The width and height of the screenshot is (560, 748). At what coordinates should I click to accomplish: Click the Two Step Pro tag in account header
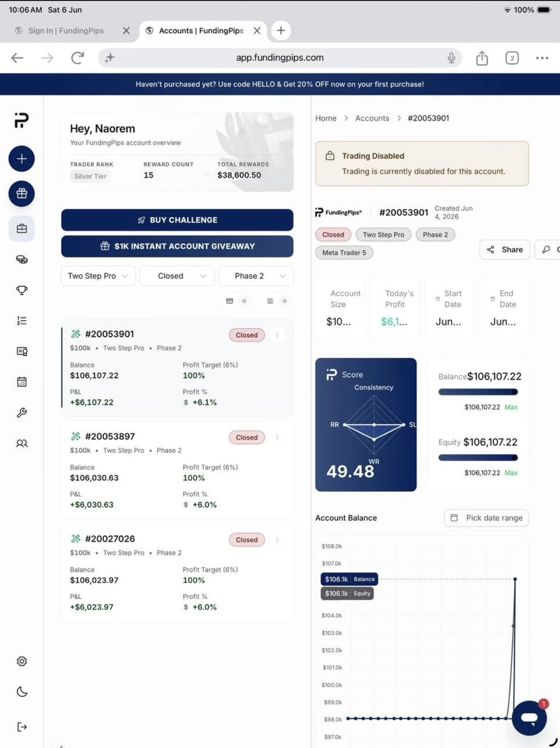click(383, 235)
